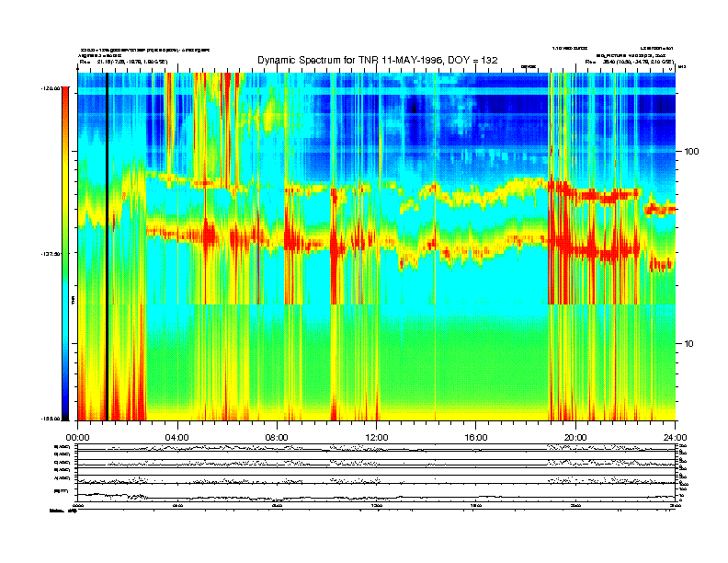Click the "-137.50" color scale label

pyautogui.click(x=51, y=254)
